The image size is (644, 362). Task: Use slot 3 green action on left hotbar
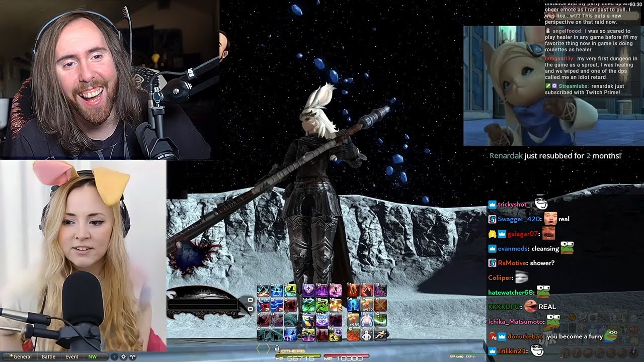(x=290, y=290)
